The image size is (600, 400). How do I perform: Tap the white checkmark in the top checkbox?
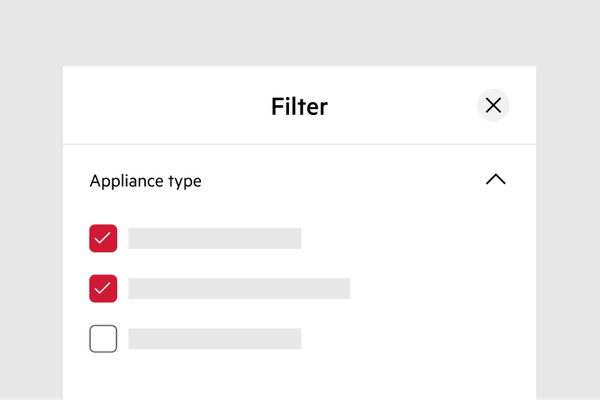click(103, 238)
